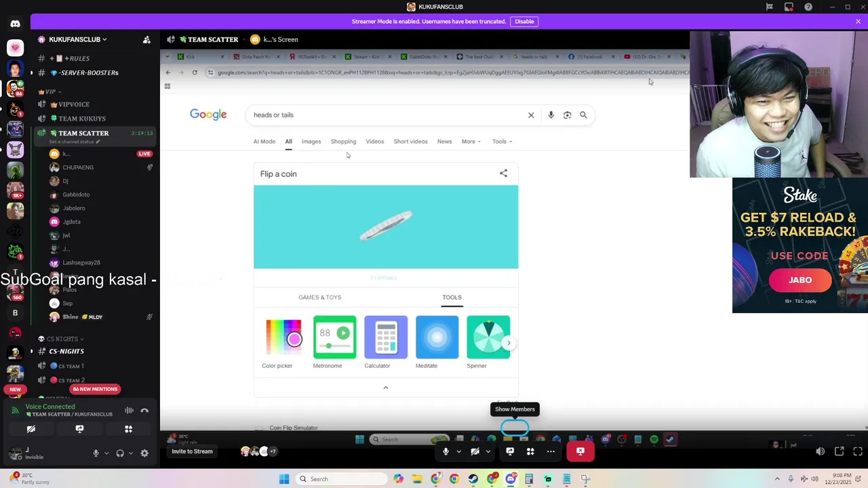Show next tools carousel arrow
This screenshot has width=868, height=488.
pos(509,343)
